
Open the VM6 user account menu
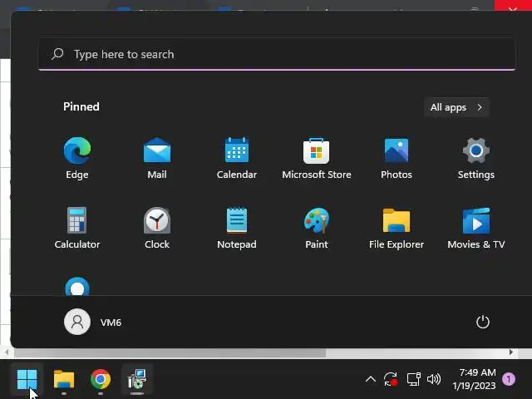[x=92, y=322]
